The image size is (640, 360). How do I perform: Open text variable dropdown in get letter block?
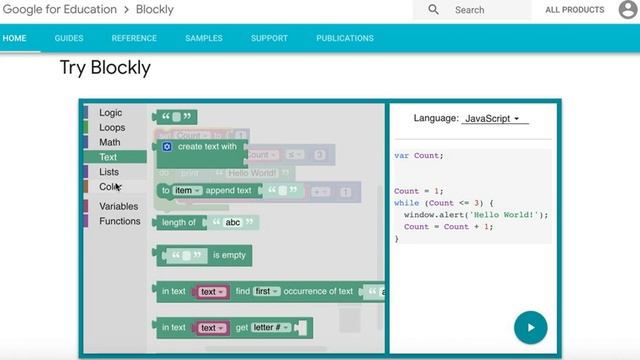(x=212, y=328)
